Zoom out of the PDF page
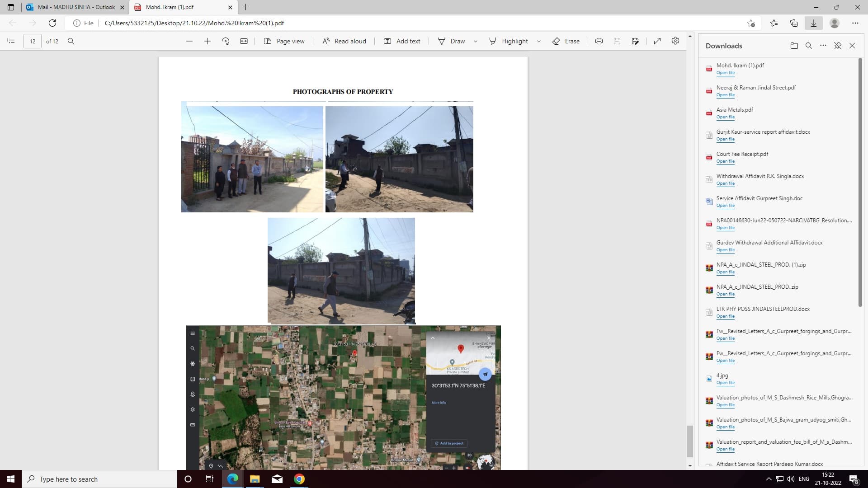This screenshot has height=488, width=868. (x=189, y=41)
